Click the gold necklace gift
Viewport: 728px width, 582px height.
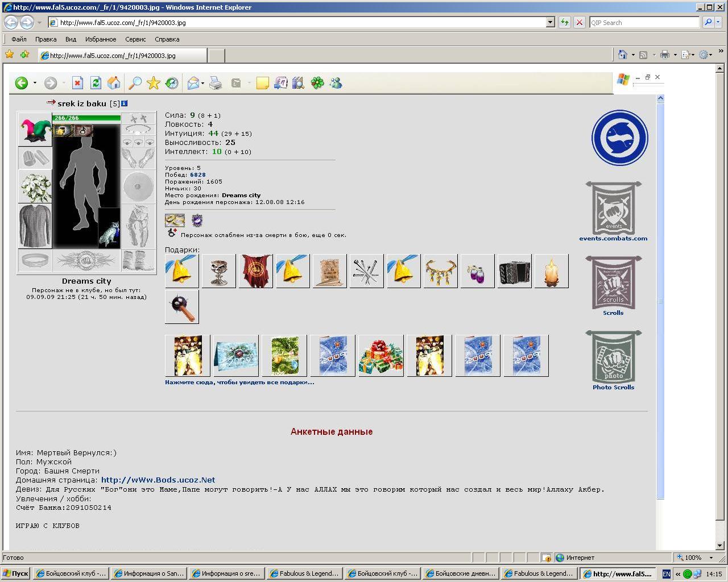441,271
